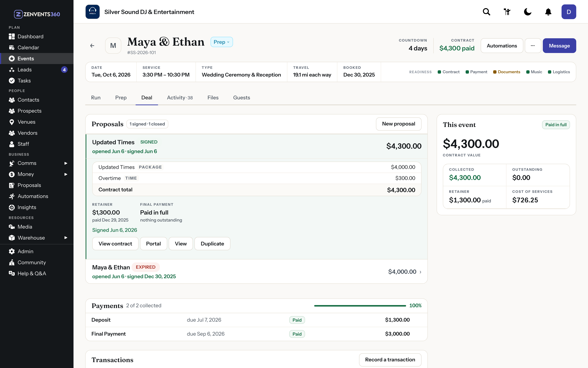Switch to the Files tab
The image size is (588, 368).
pyautogui.click(x=213, y=98)
